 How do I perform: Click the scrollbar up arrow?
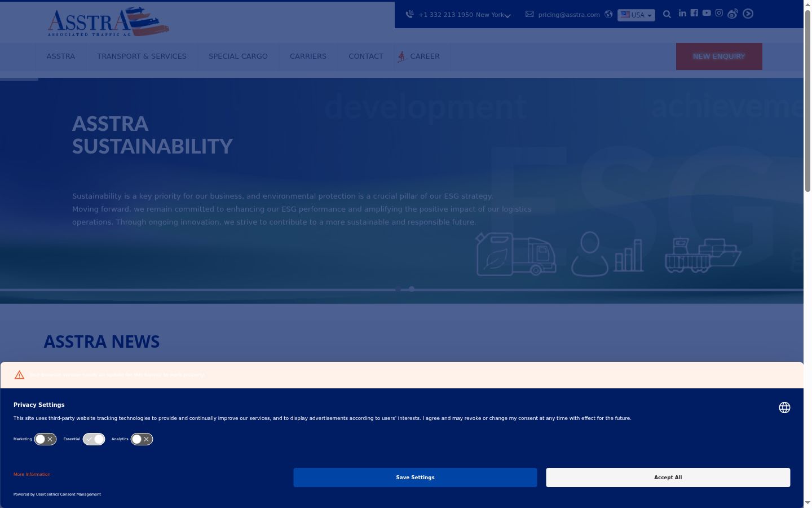(807, 5)
